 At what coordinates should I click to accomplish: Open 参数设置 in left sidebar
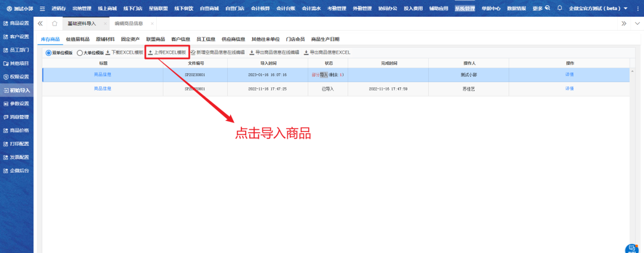19,104
